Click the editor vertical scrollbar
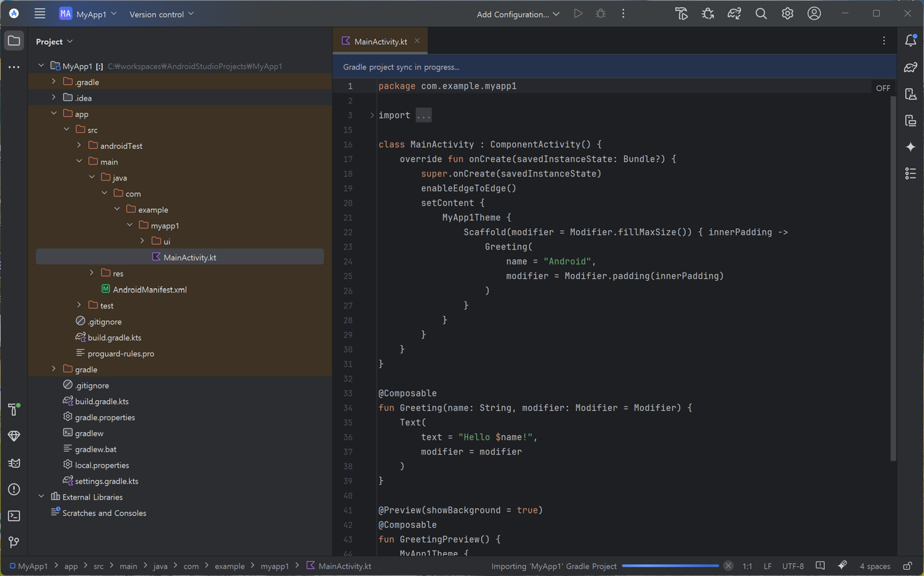Screen dimensions: 924x576 (x=893, y=278)
